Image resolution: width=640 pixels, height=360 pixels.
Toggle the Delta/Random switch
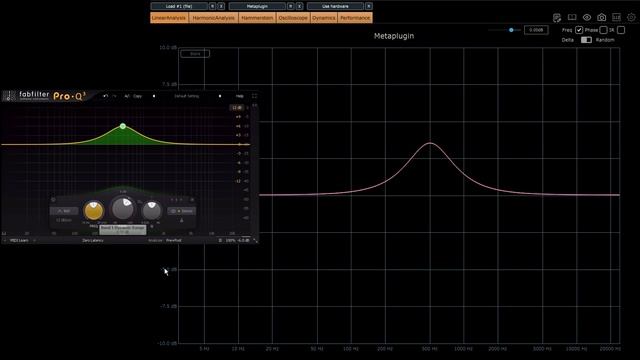[x=586, y=40]
